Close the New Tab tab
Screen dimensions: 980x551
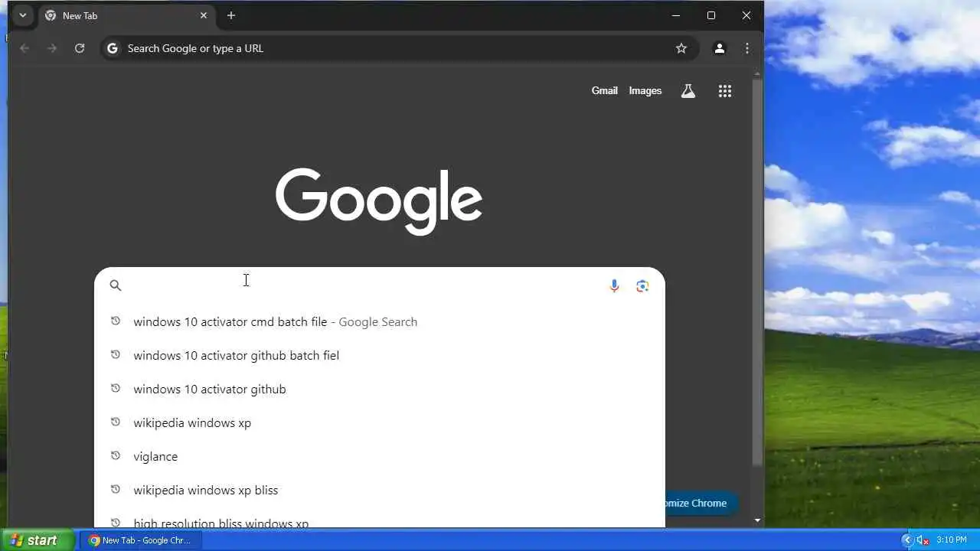point(204,15)
